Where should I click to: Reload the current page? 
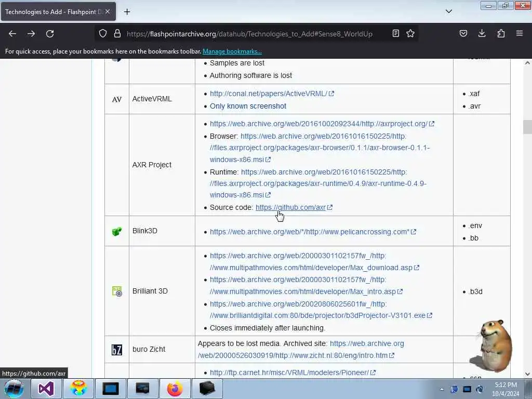pyautogui.click(x=50, y=34)
